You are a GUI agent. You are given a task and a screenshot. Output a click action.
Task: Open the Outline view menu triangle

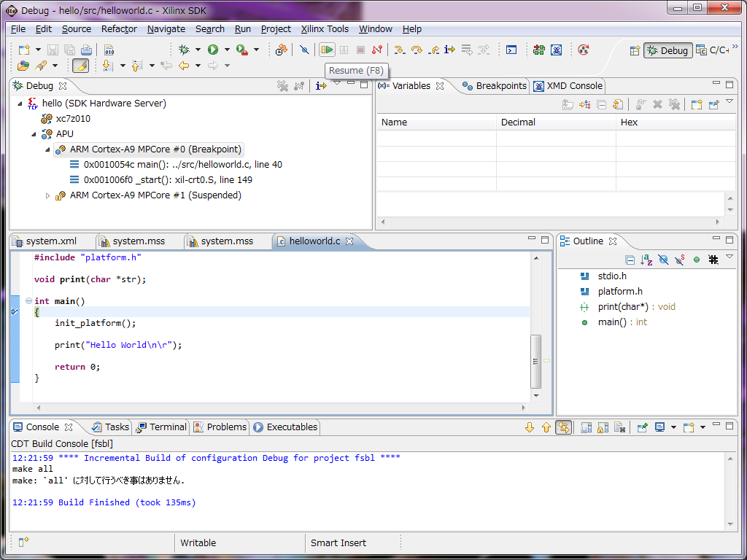[x=729, y=257]
